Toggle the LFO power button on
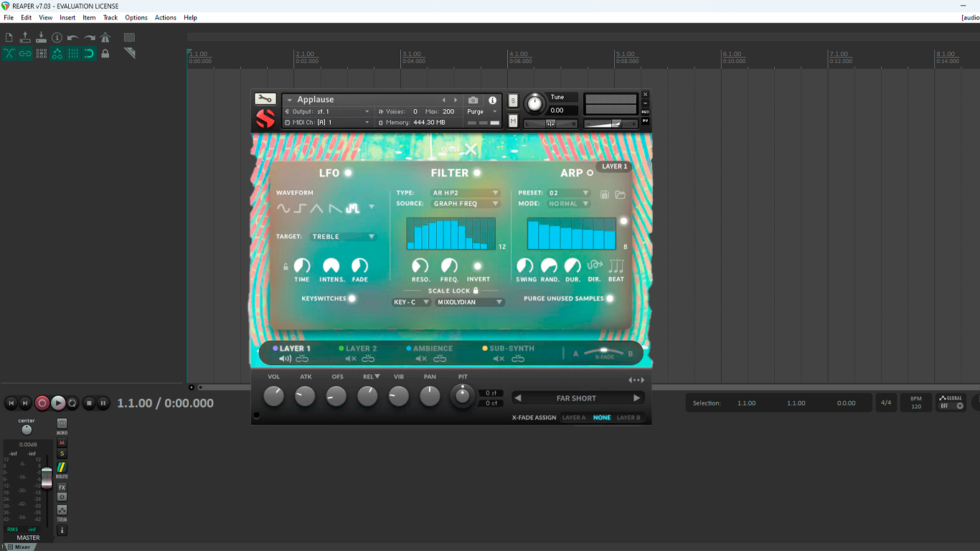This screenshot has width=980, height=551. click(348, 173)
